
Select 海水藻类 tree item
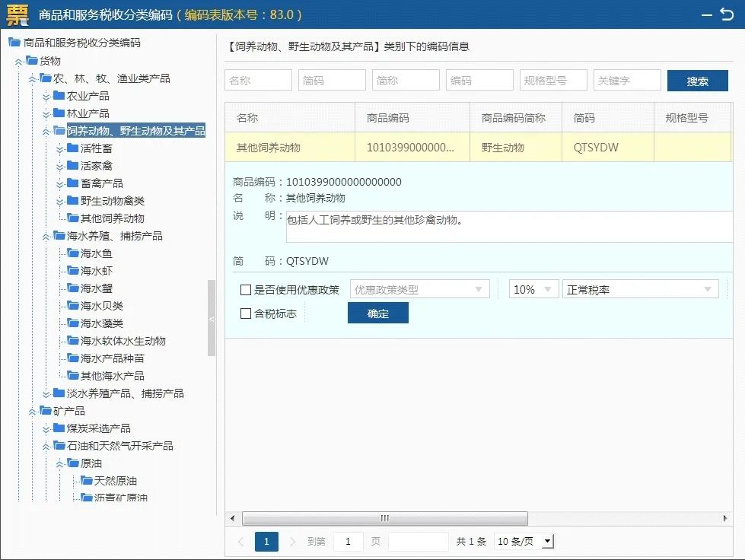pyautogui.click(x=102, y=323)
